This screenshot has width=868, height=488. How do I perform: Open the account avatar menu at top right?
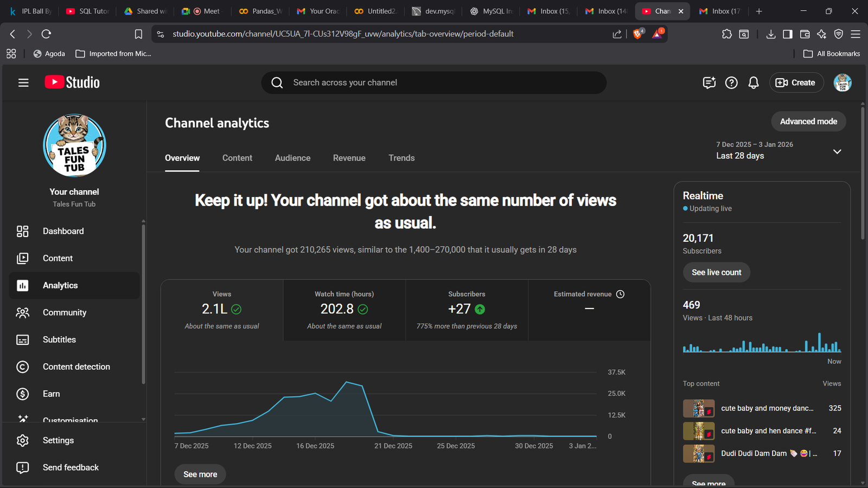(x=842, y=82)
